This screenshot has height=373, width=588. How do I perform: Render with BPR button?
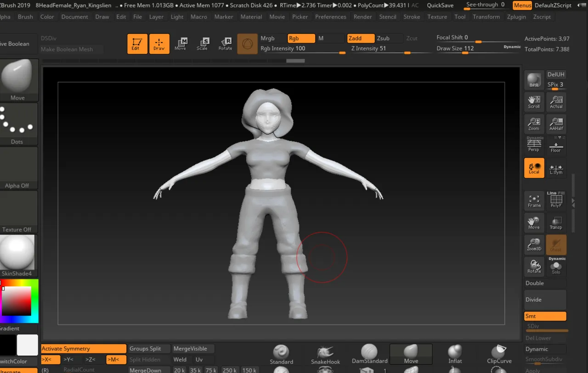click(x=534, y=80)
